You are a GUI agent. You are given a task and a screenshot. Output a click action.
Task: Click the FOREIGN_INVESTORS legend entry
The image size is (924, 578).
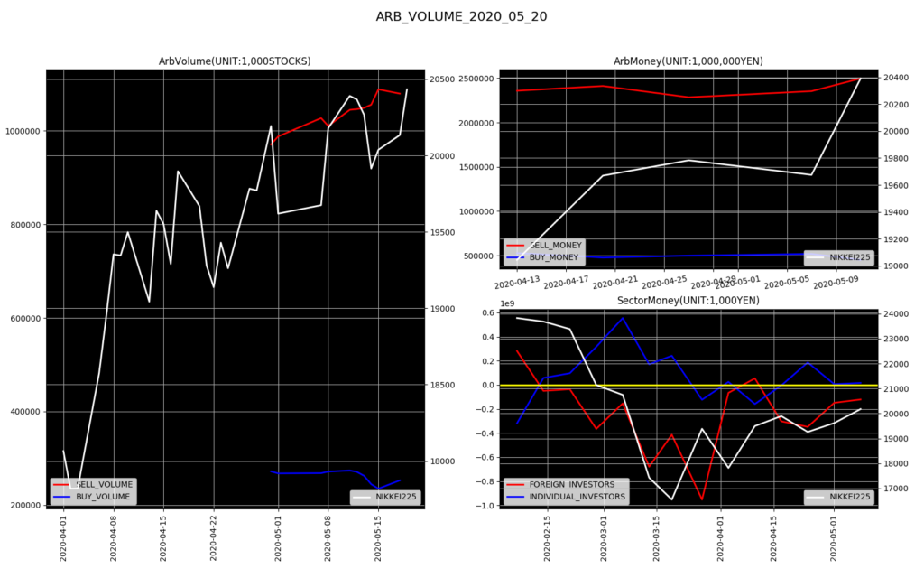574,485
